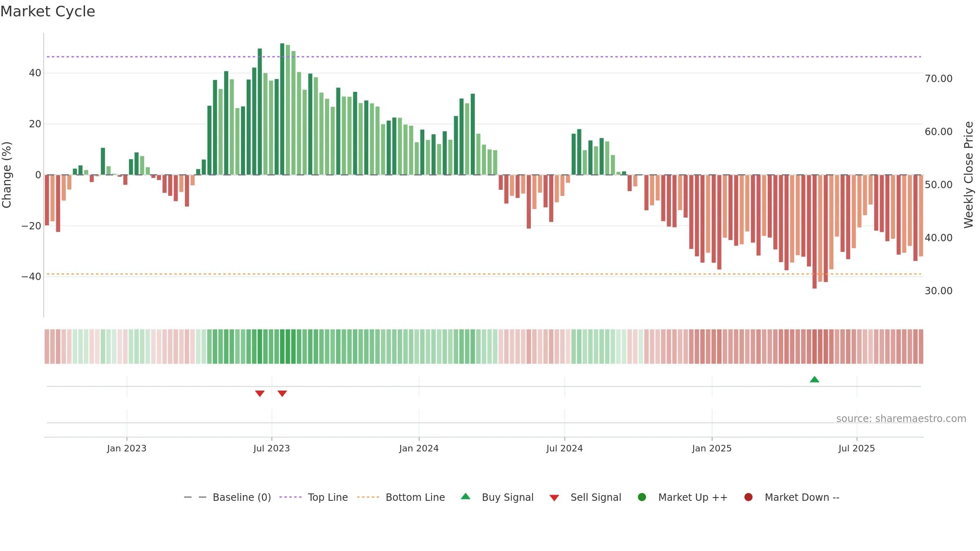Click the gray dashed baseline legend sample

coord(195,497)
